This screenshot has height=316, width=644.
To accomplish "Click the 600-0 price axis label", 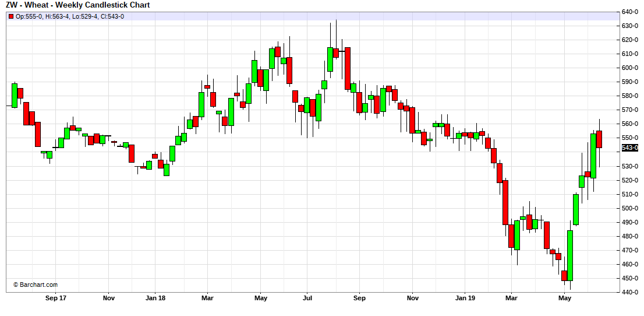I will [630, 68].
